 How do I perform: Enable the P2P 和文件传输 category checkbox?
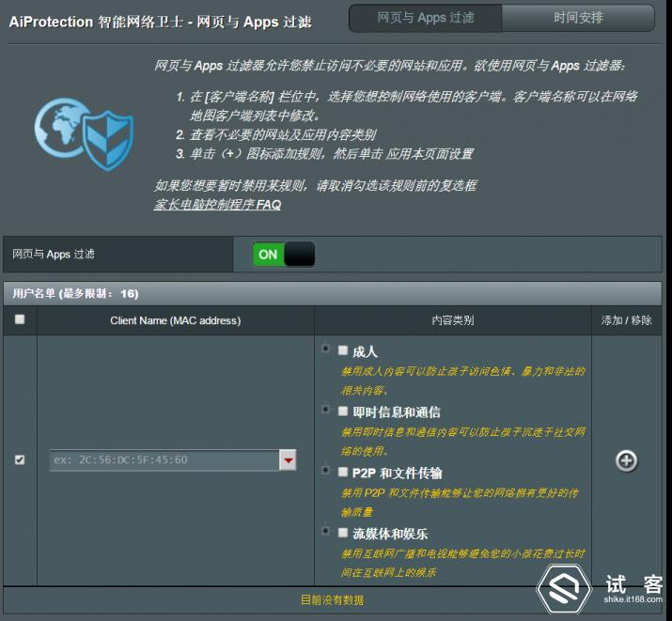tap(343, 472)
